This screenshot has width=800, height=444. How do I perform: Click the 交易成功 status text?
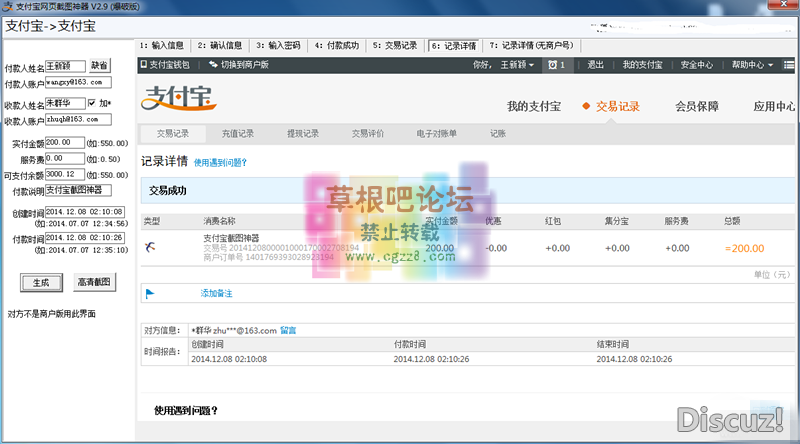(168, 191)
